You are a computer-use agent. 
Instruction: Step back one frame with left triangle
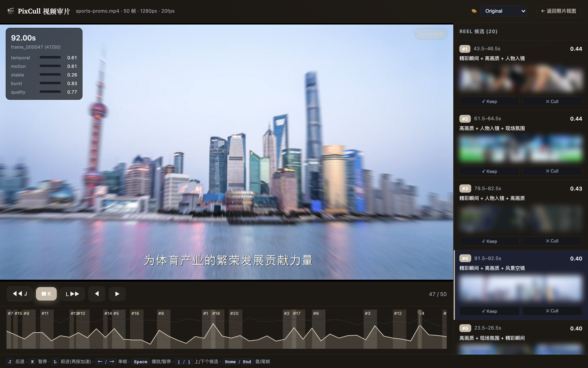[x=97, y=294]
